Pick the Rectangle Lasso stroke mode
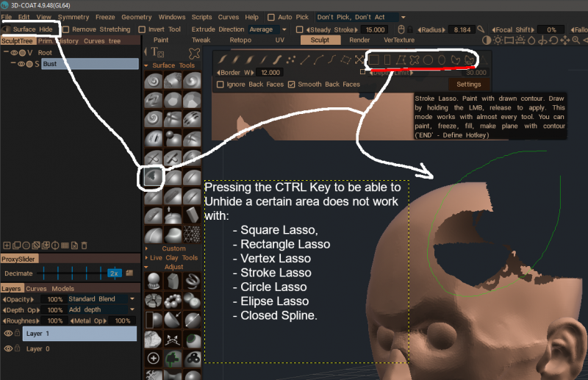Viewport: 588px width, 380px height. 387,59
